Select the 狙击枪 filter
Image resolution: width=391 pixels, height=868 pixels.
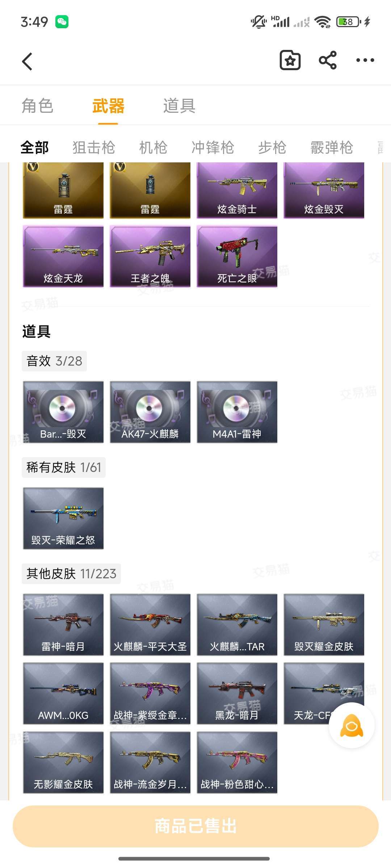pos(94,148)
